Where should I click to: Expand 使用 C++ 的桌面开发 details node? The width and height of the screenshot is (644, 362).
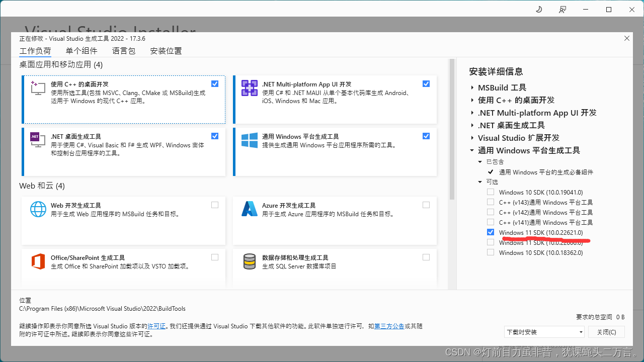point(472,100)
